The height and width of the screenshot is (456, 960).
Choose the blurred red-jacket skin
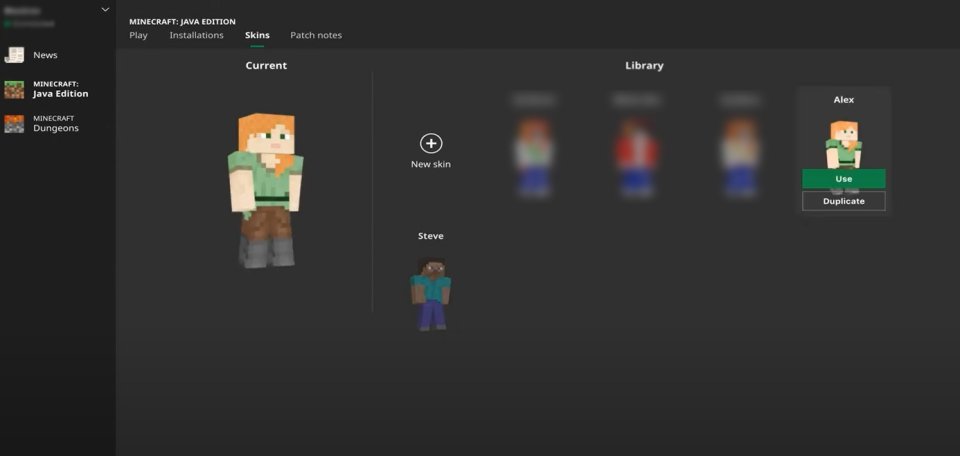[x=637, y=158]
